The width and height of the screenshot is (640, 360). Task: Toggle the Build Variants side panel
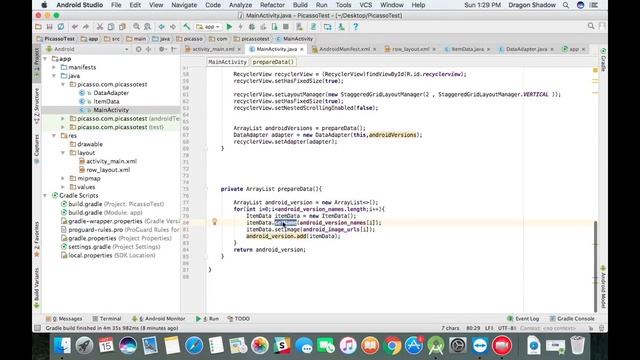pyautogui.click(x=37, y=288)
